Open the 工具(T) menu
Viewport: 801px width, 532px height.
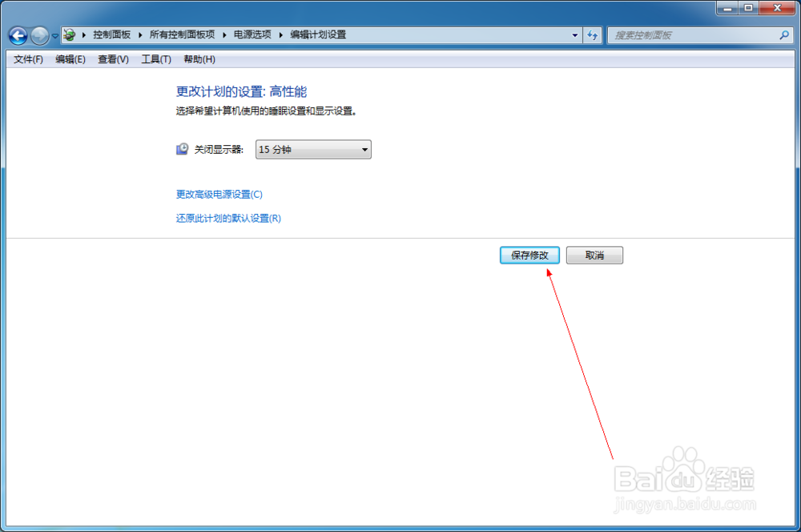pos(156,59)
